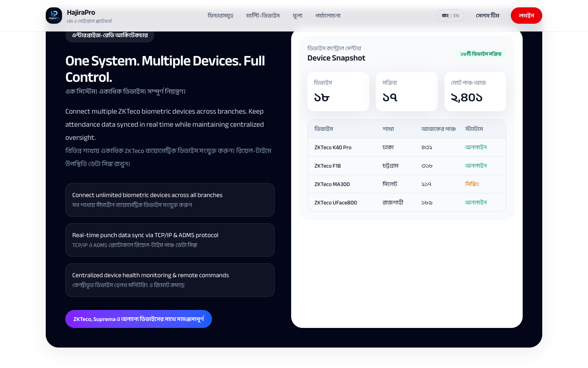Click the সেলস টিম link
The width and height of the screenshot is (588, 368).
(x=488, y=16)
